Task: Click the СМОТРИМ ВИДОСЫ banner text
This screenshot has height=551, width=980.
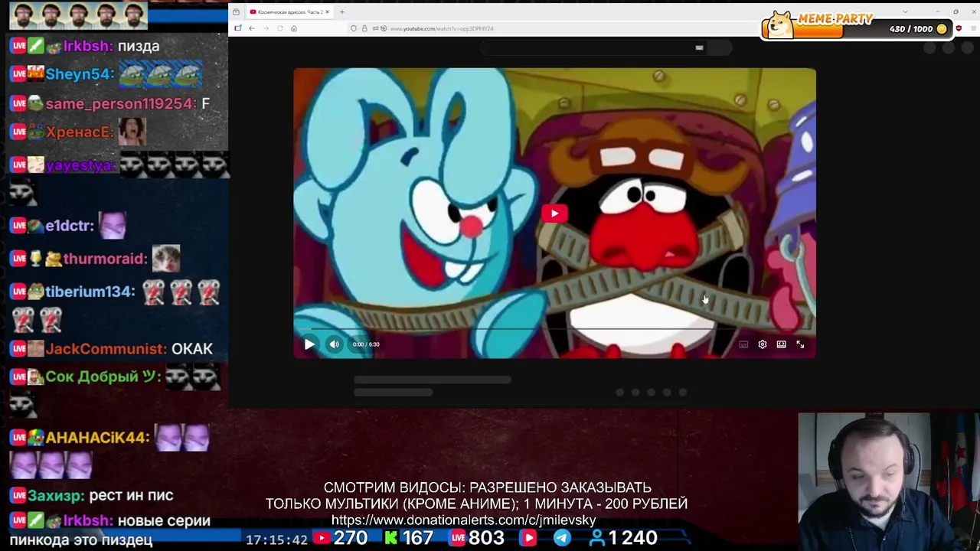Action: tap(476, 495)
